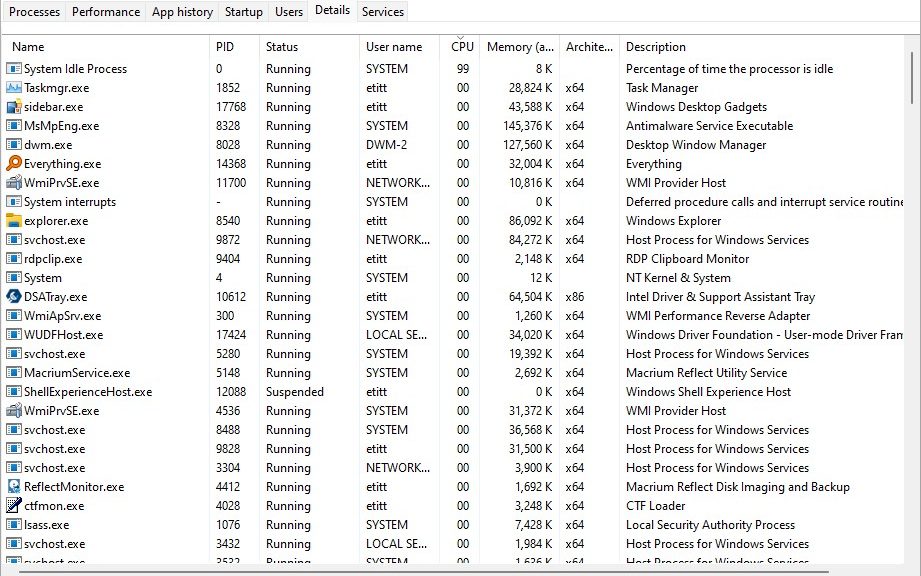The image size is (921, 576).
Task: Sort by the Memory column header
Action: [x=520, y=47]
